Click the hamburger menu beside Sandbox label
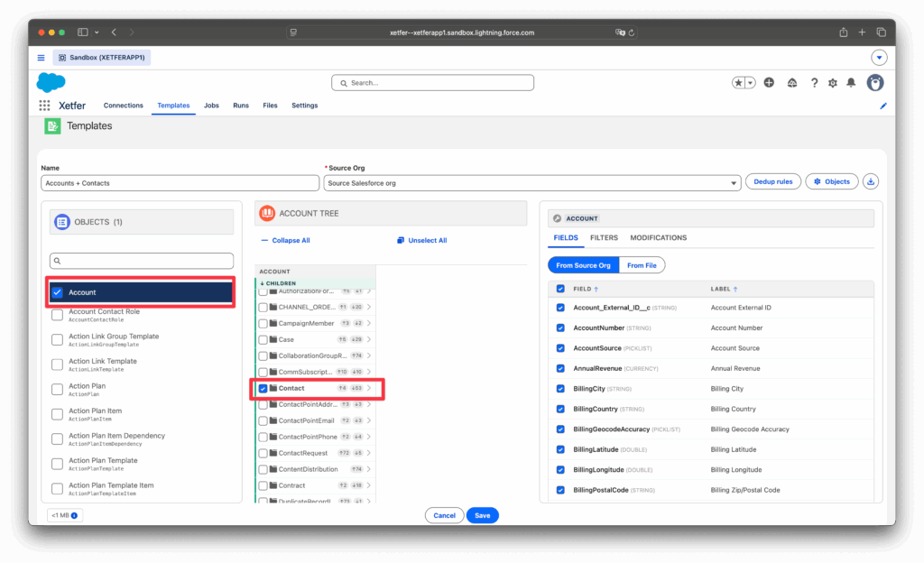 (x=42, y=58)
